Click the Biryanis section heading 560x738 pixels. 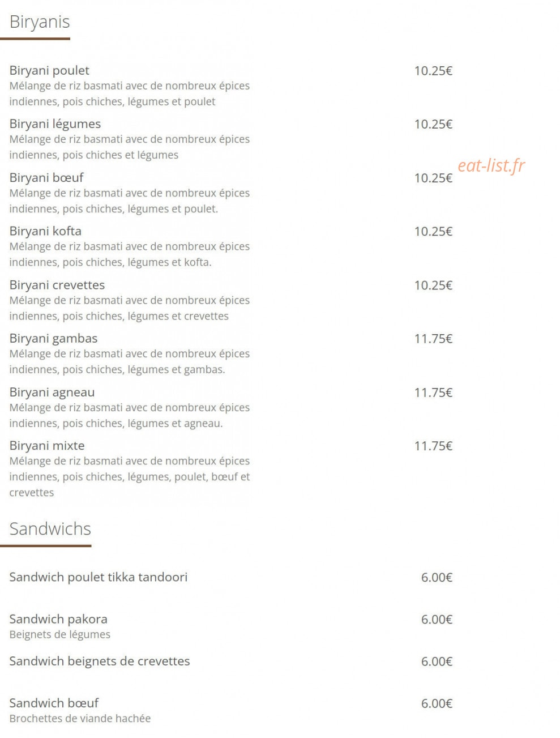click(40, 22)
